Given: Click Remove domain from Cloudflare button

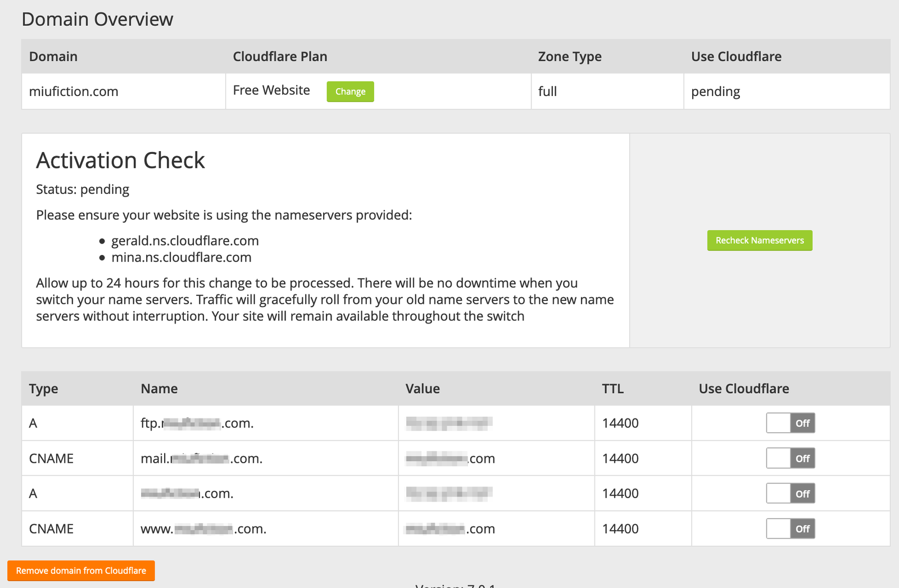Looking at the screenshot, I should pyautogui.click(x=81, y=571).
